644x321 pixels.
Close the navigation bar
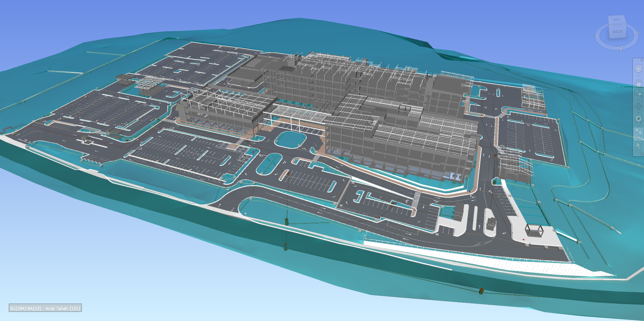642,60
